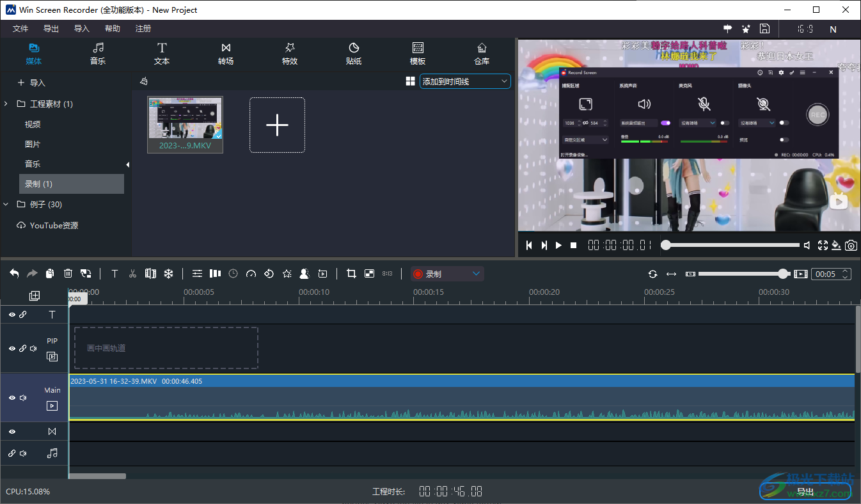This screenshot has width=861, height=504.
Task: Click the person cutout icon
Action: (x=305, y=274)
